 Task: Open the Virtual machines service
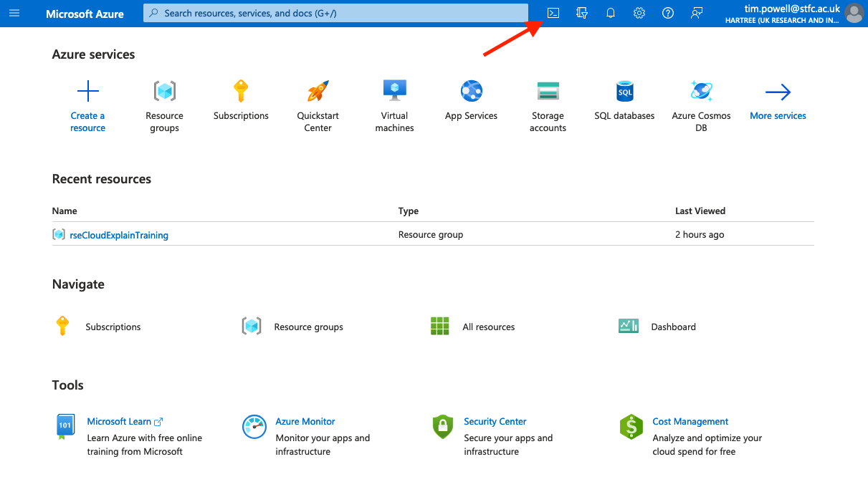point(394,105)
